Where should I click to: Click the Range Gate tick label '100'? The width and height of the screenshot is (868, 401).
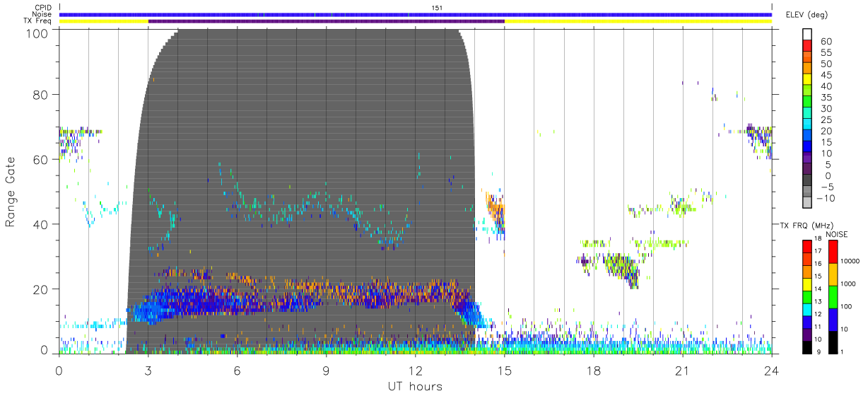click(x=37, y=33)
